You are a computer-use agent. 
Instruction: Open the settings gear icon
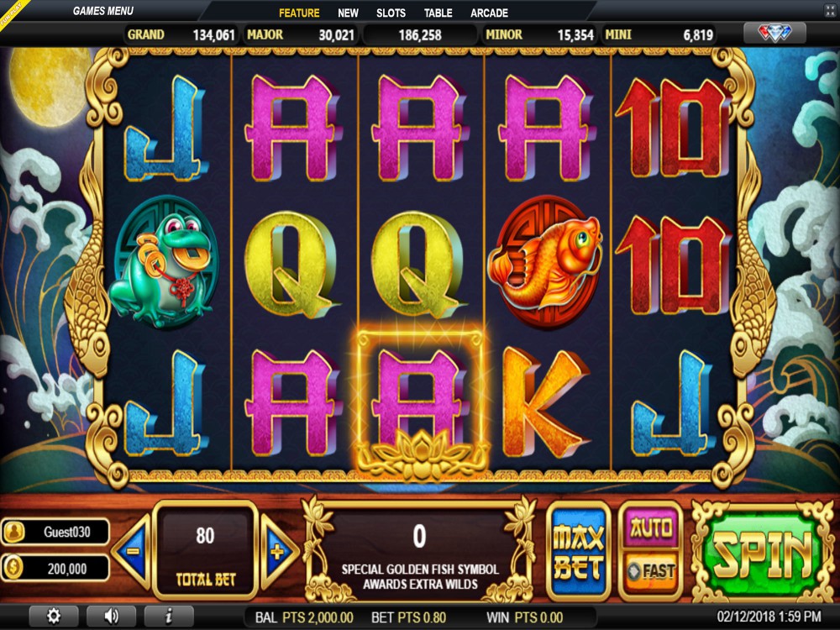click(54, 617)
